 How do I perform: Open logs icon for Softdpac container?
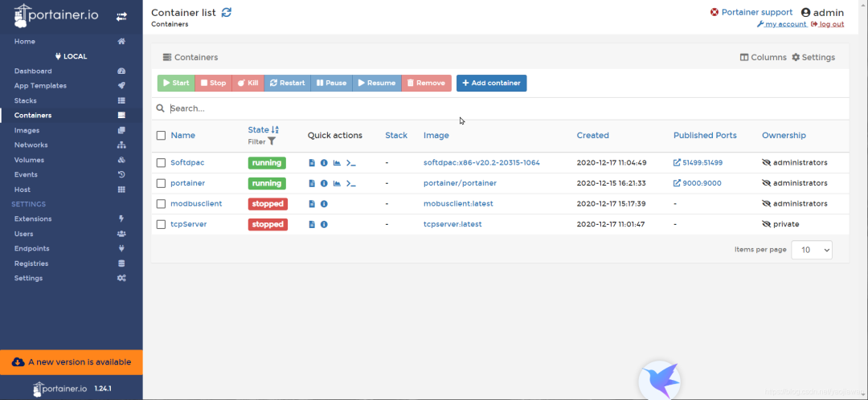click(x=312, y=163)
